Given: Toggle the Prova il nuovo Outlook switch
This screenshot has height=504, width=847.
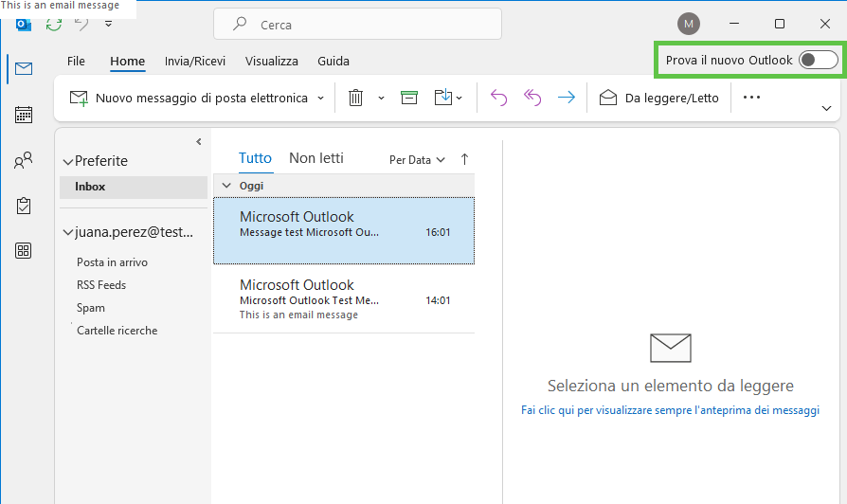Looking at the screenshot, I should pos(819,60).
